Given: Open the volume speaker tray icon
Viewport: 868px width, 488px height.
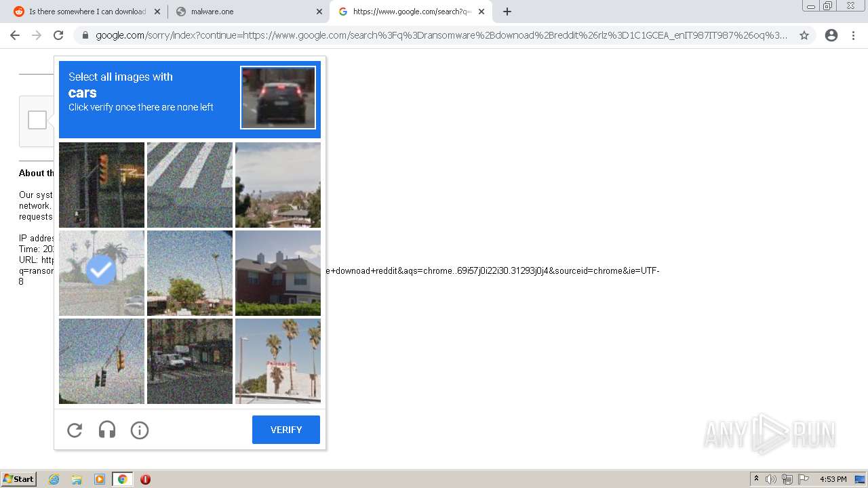Looking at the screenshot, I should point(771,479).
